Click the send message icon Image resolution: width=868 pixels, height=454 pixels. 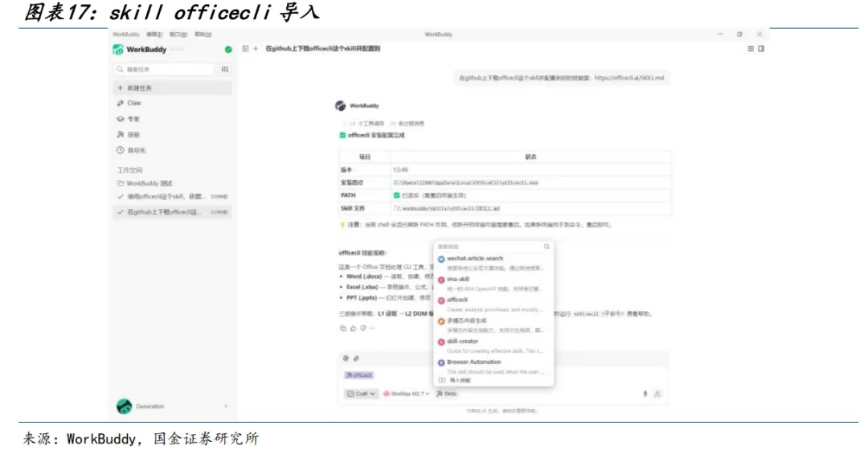pyautogui.click(x=657, y=394)
